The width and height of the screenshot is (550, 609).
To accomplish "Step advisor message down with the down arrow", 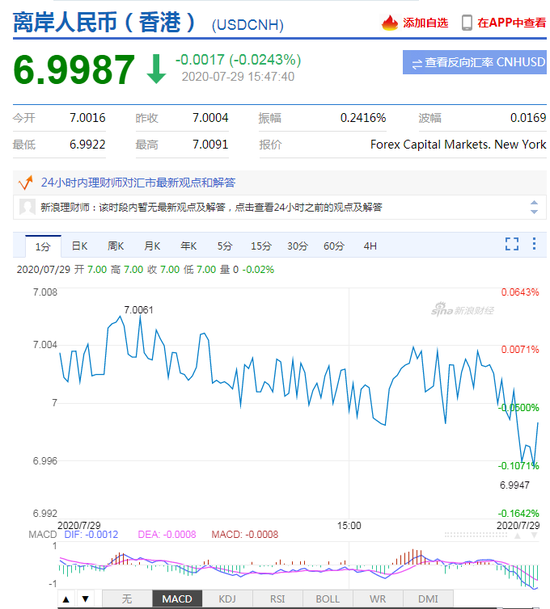I will tap(534, 212).
